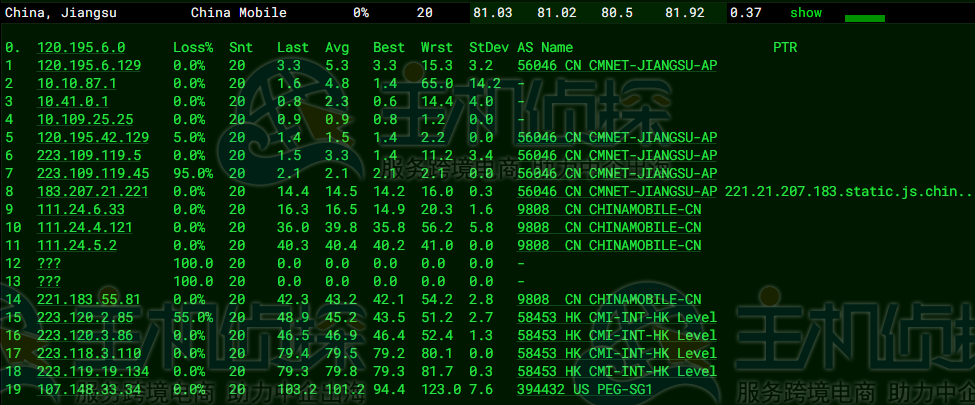Select PTR 221.21.207.183.static.js.chin..
Screen dimensions: 975x405
tap(849, 192)
